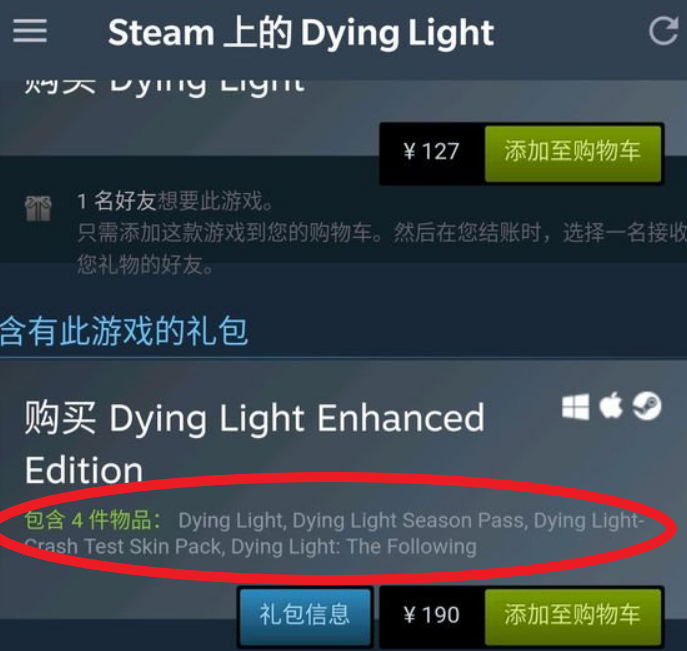Add the ¥127 Dying Light to cart
Image resolution: width=687 pixels, height=651 pixels.
tap(573, 153)
